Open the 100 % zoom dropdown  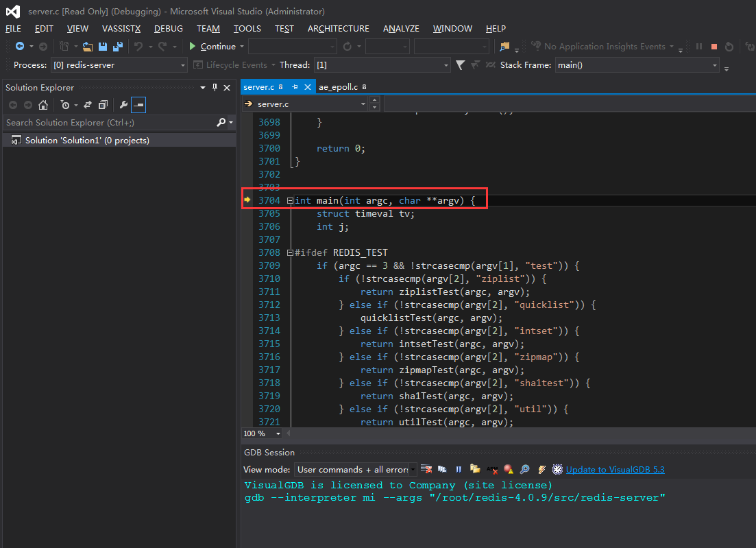click(x=278, y=433)
